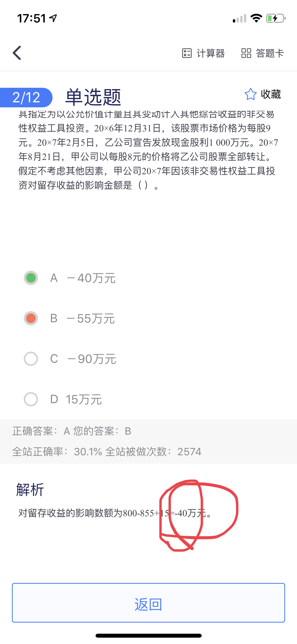Open the calculator icon
Screen dimensions: 297x644
coord(187,53)
